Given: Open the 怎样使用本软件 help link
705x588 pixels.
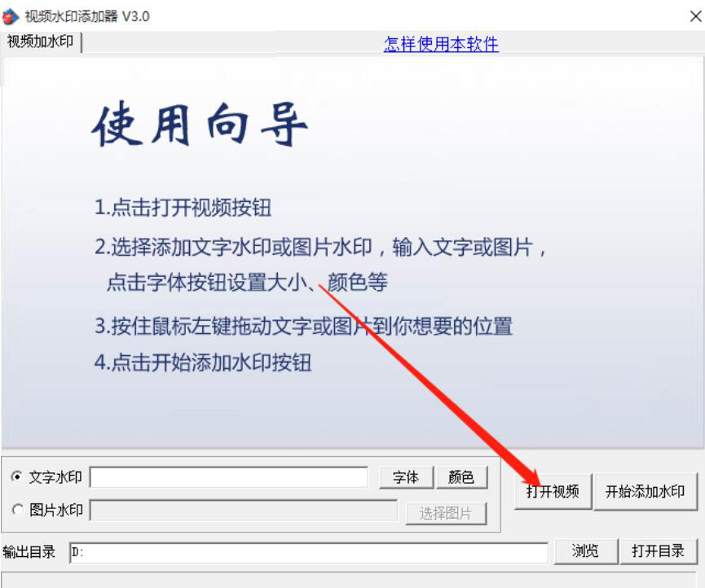Looking at the screenshot, I should [441, 44].
